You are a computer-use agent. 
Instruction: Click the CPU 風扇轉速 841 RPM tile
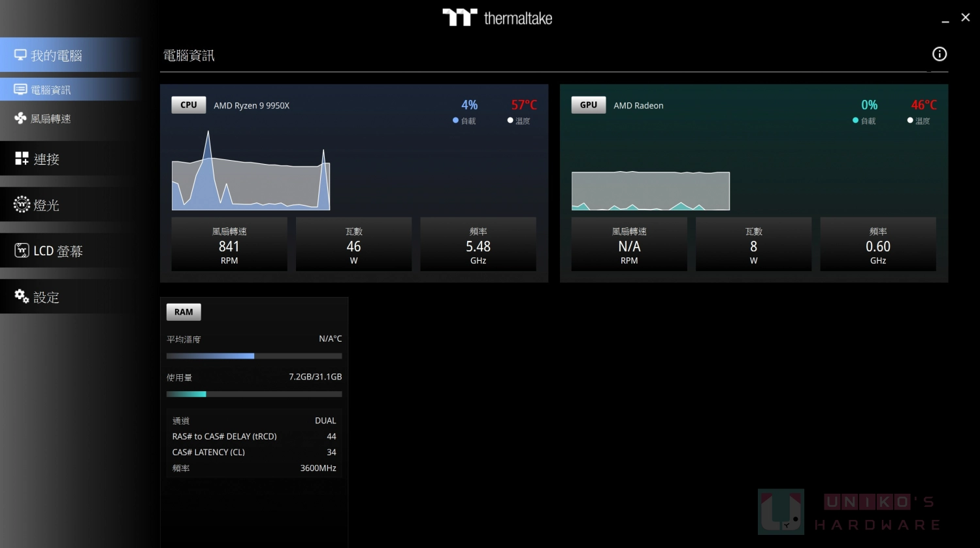(229, 245)
